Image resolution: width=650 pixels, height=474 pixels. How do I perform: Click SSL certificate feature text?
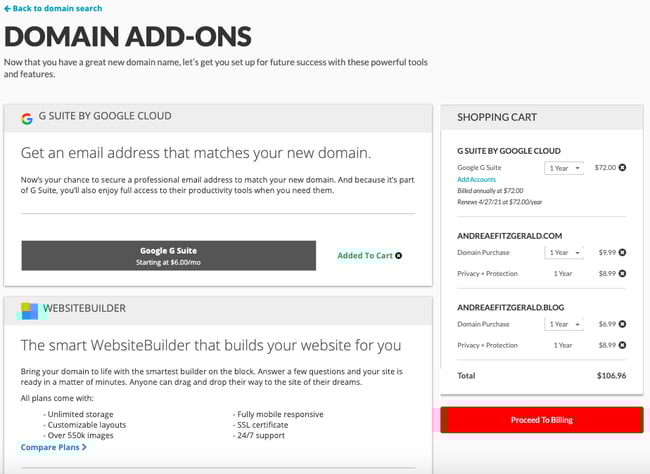262,425
